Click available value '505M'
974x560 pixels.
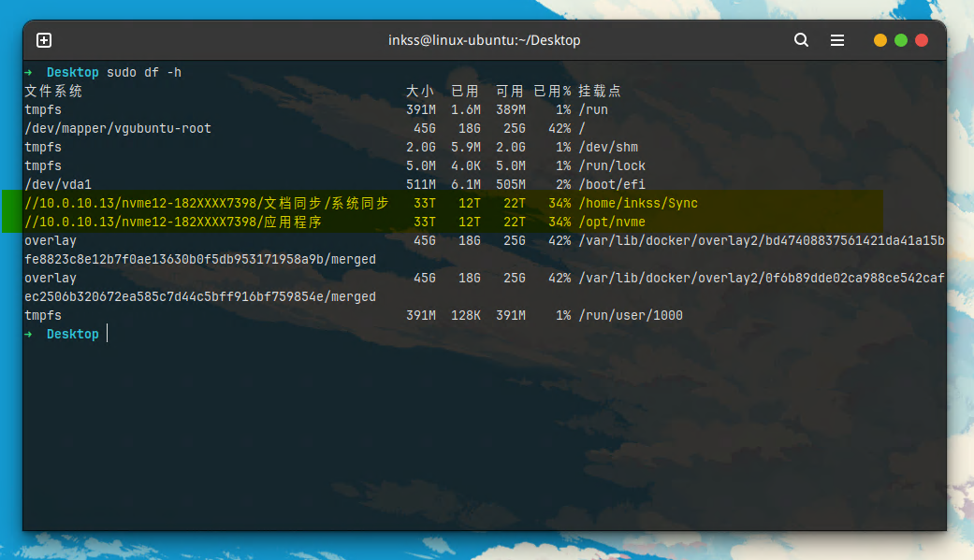tap(511, 184)
